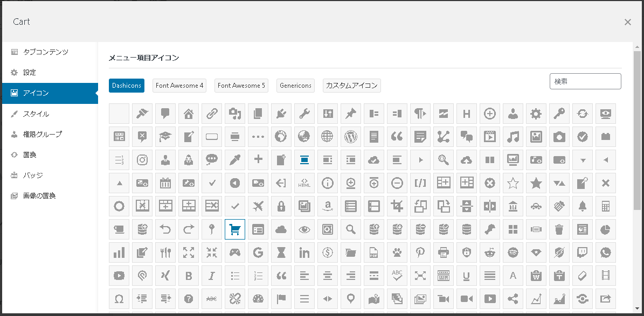
Task: Switch to the Font Awesome 4 tab
Action: (179, 86)
